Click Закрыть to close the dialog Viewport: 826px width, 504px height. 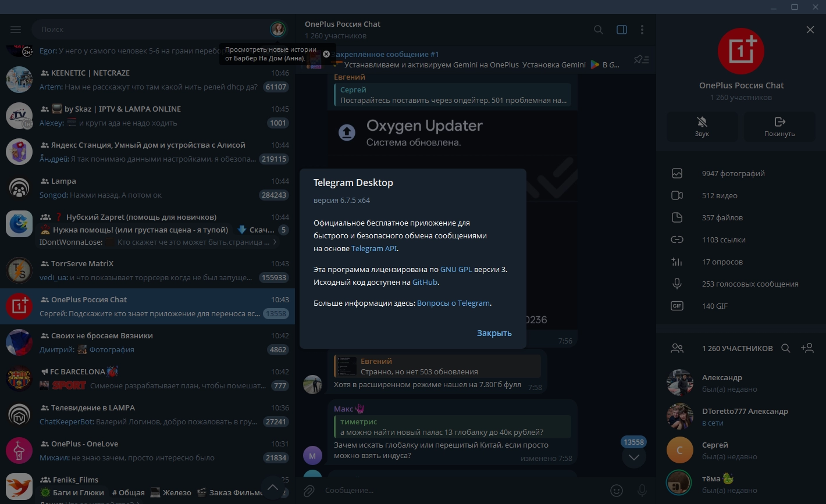pos(494,333)
